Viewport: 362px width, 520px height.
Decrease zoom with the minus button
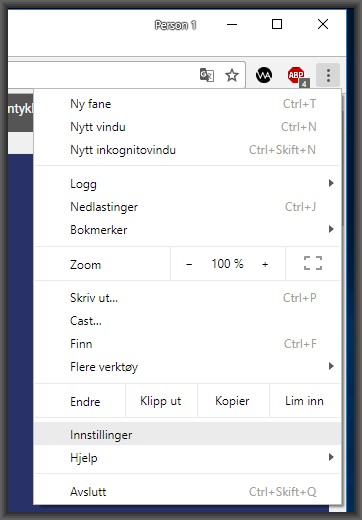pyautogui.click(x=189, y=264)
